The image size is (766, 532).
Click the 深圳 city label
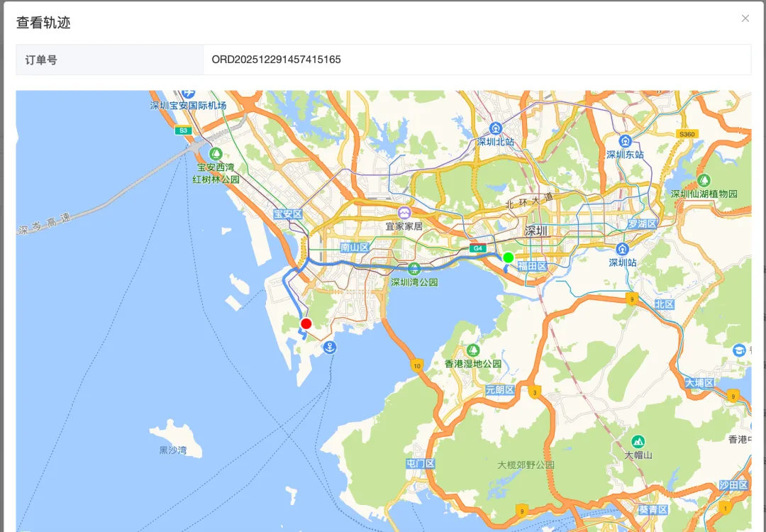click(x=536, y=231)
